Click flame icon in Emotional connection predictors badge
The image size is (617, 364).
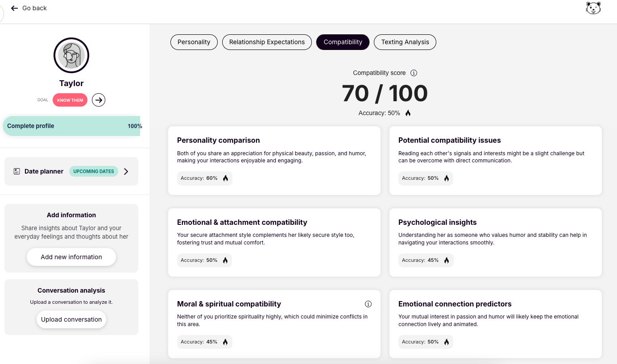(447, 342)
